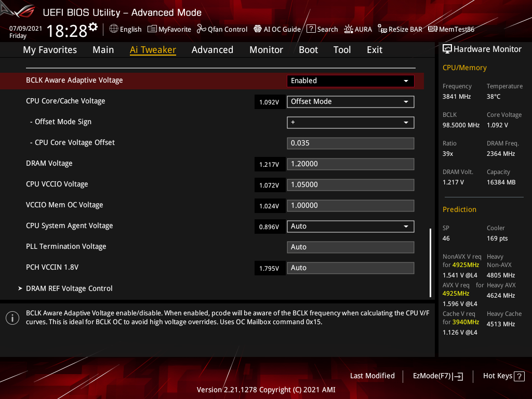Viewport: 532px width, 399px height.
Task: Click Last Modified button
Action: [372, 376]
